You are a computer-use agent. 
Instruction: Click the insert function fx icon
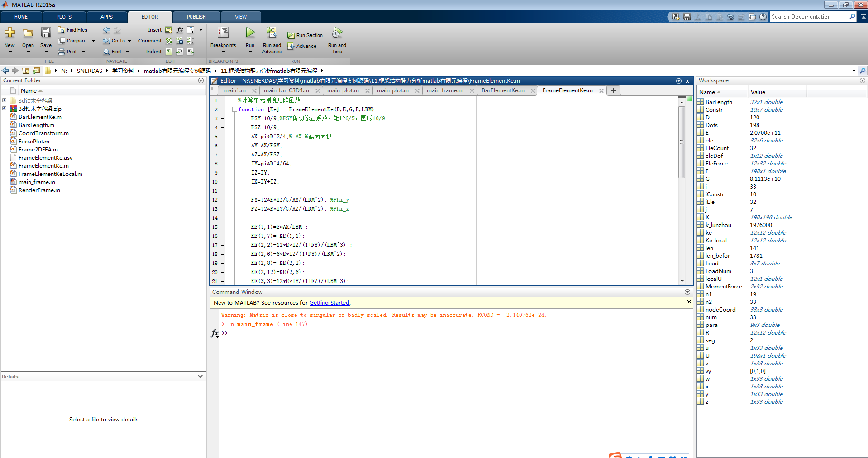click(x=180, y=30)
